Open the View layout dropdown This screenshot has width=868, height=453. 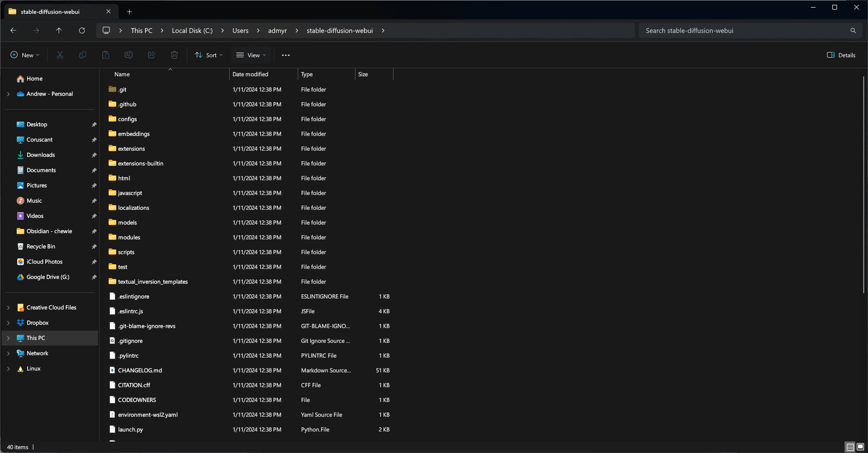click(252, 55)
